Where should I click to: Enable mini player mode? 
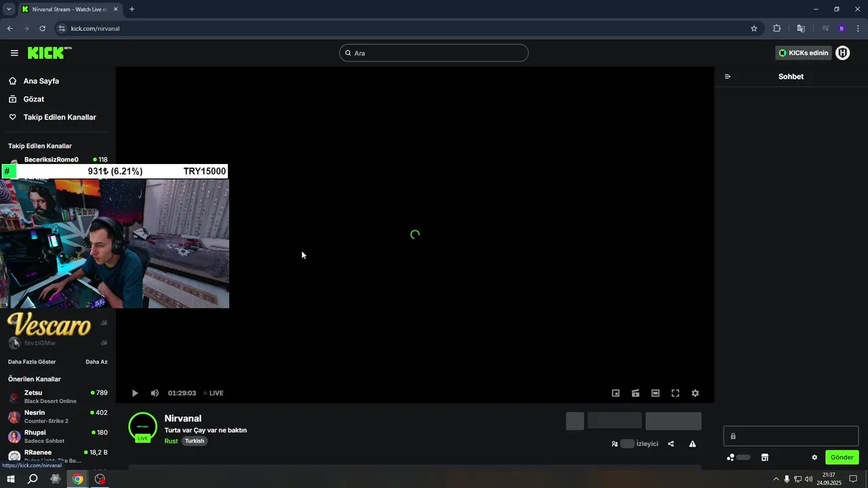point(616,393)
